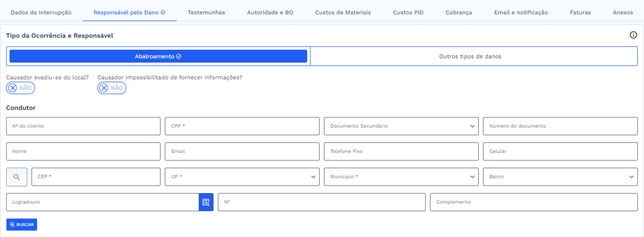Open the info icon beside Tipo da Ocorrência
The width and height of the screenshot is (644, 237).
(633, 35)
